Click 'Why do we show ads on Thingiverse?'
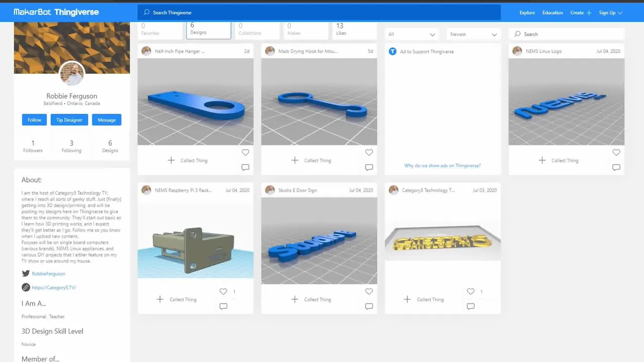This screenshot has width=644, height=362. pos(442,165)
